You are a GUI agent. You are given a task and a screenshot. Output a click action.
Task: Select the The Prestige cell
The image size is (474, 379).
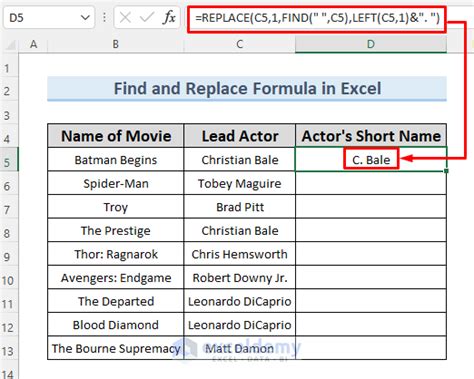(x=116, y=231)
